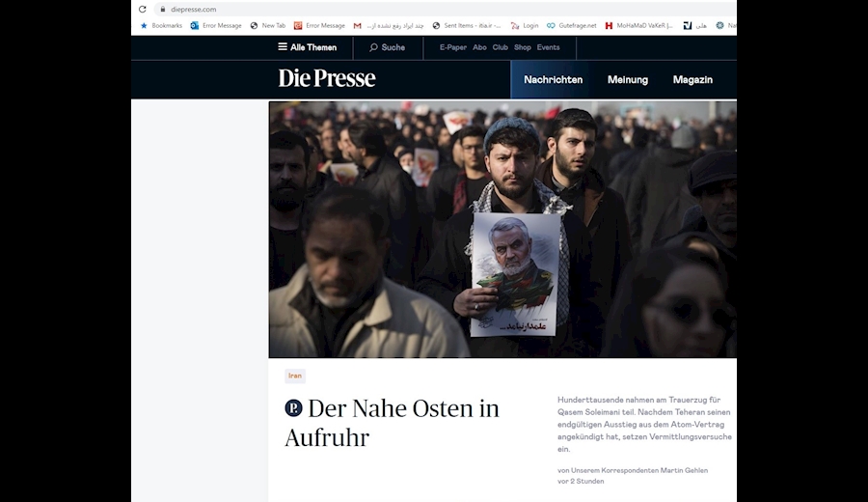Viewport: 868px width, 502px height.
Task: Click the lock icon in address bar
Action: (162, 9)
